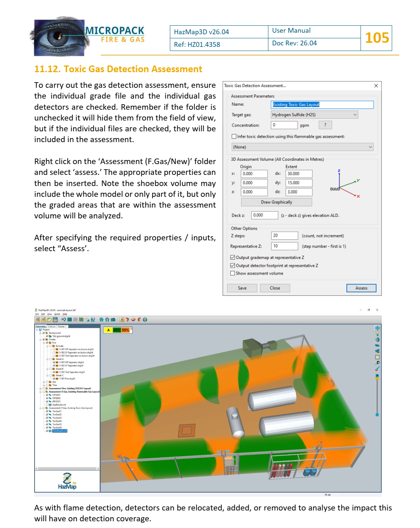Close the Toxic Gas Detection Assessment dialog
This screenshot has width=420, height=528.
coord(376,86)
